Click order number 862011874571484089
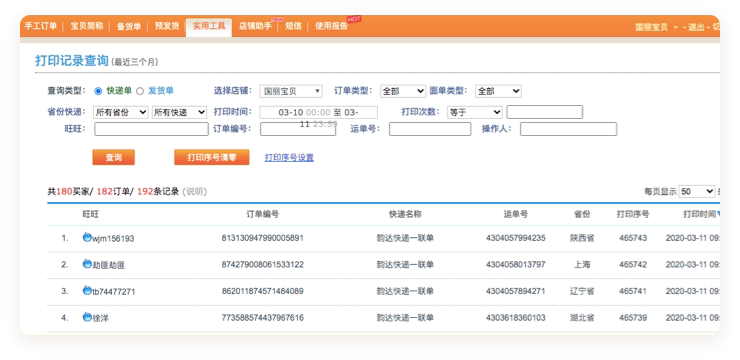Viewport: 740px width, 360px height. coord(262,291)
